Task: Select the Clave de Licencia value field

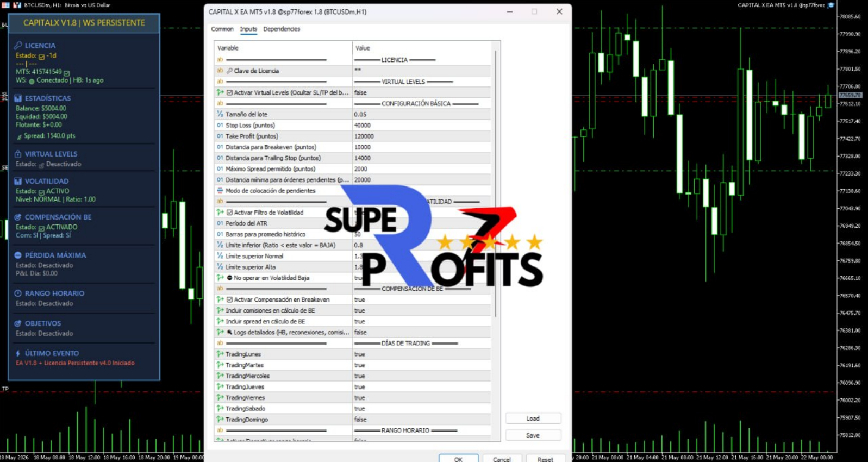Action: coord(422,71)
